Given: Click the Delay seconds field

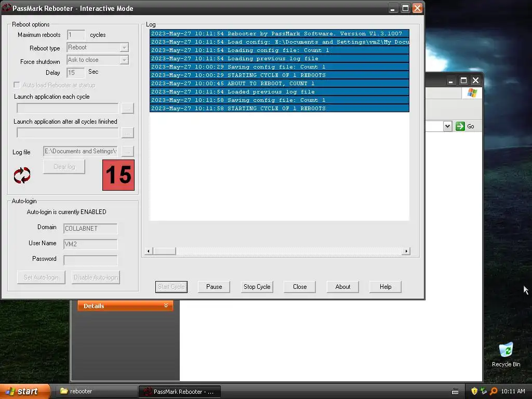Looking at the screenshot, I should click(x=76, y=72).
